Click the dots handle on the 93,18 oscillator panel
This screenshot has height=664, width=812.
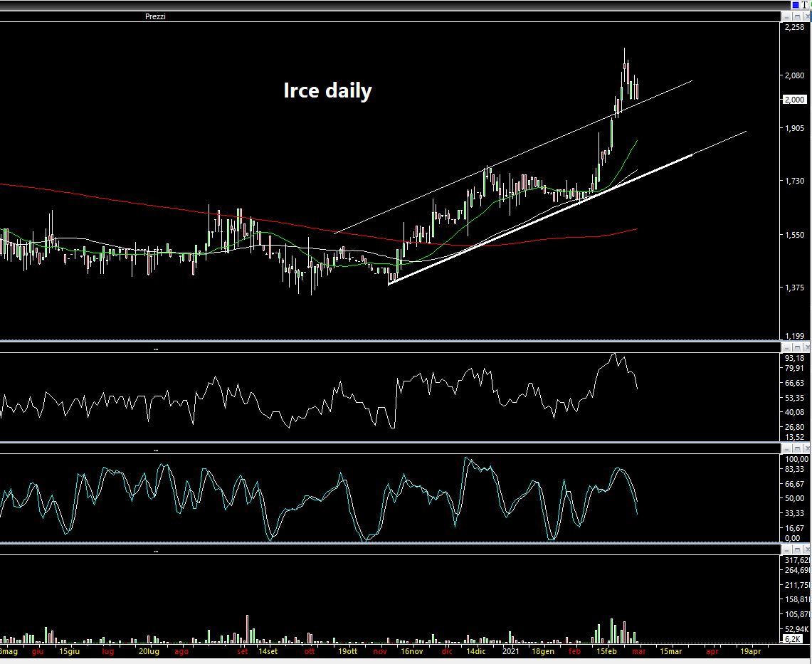tap(156, 349)
